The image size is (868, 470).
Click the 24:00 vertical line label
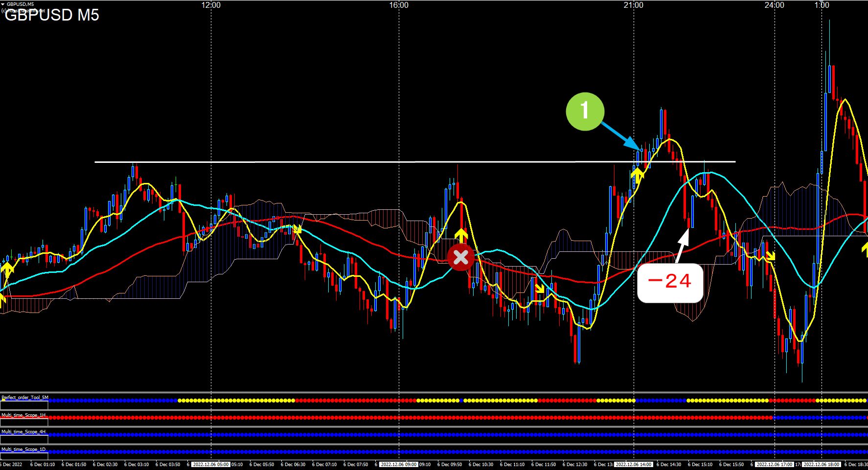[x=775, y=5]
